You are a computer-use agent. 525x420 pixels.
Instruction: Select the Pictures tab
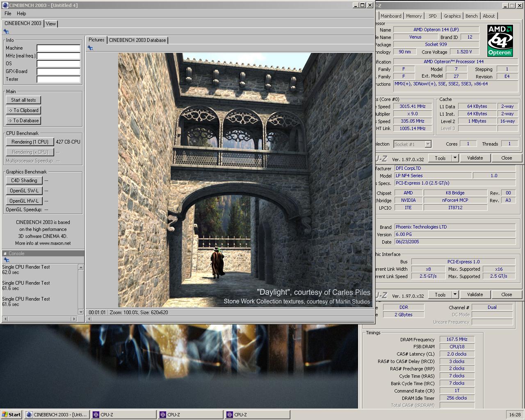click(96, 40)
